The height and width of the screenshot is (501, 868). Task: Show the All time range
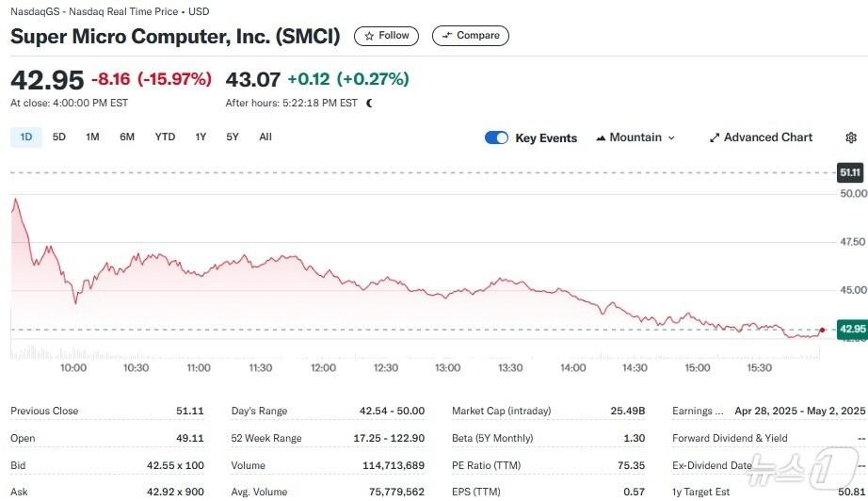pos(265,137)
